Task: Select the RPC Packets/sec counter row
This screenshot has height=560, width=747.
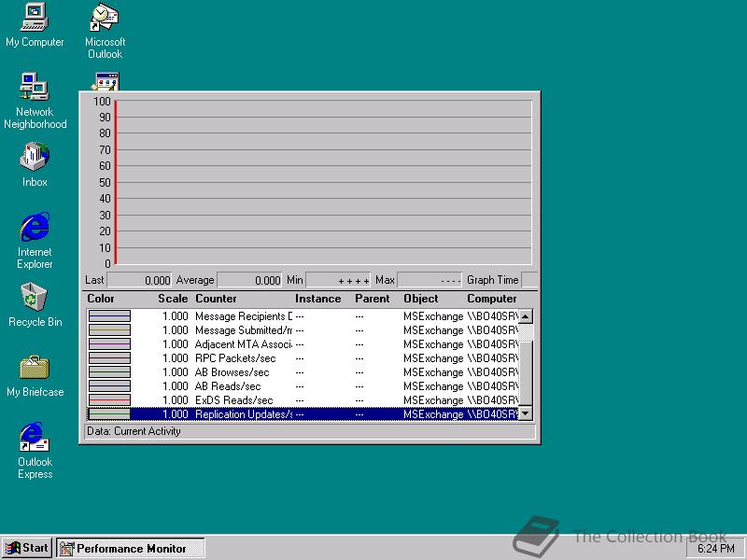Action: [x=303, y=358]
